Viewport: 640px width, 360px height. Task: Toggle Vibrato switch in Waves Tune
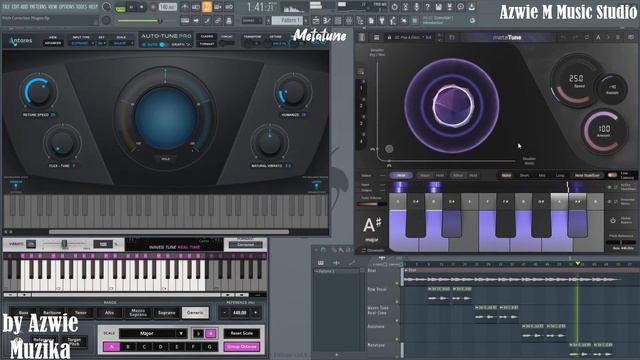31,244
